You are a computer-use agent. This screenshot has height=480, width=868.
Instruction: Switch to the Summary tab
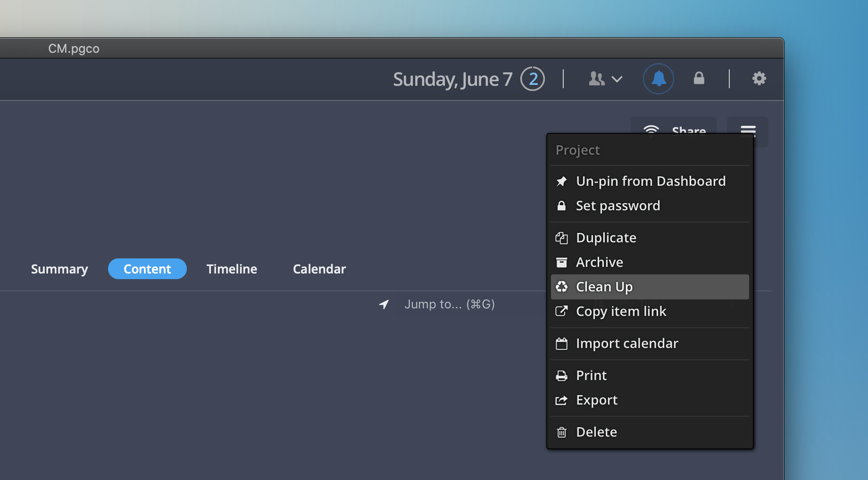59,269
